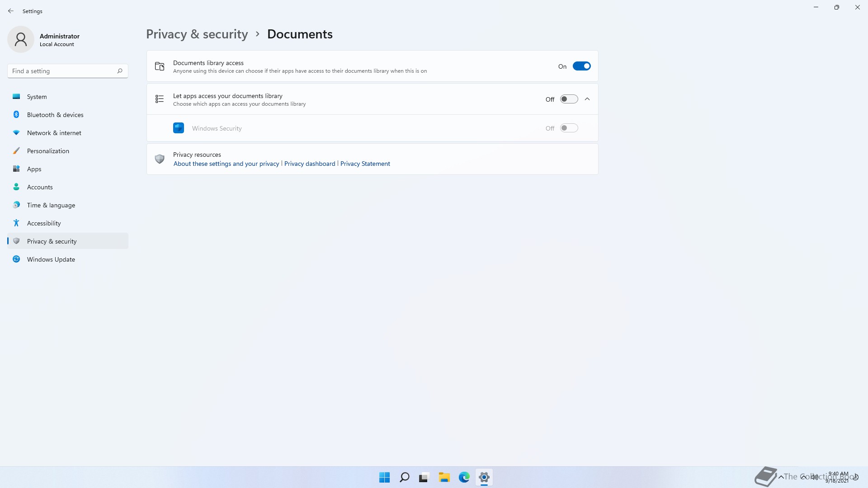Open the Privacy Statement link
Screen dimensions: 868x488
(365, 164)
